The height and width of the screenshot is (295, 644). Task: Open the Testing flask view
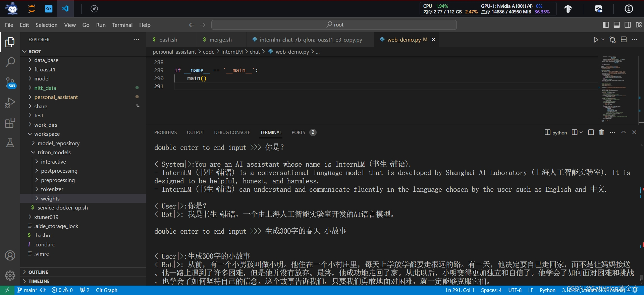(x=10, y=143)
